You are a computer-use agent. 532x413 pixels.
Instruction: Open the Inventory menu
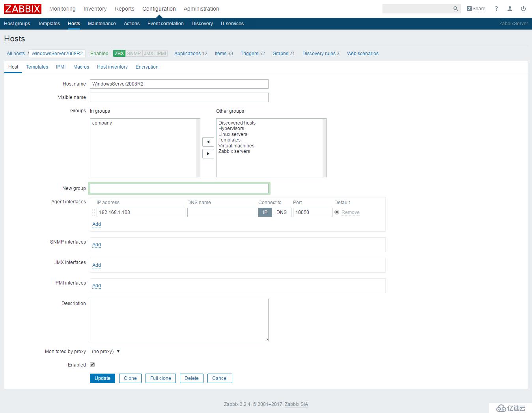coord(95,9)
